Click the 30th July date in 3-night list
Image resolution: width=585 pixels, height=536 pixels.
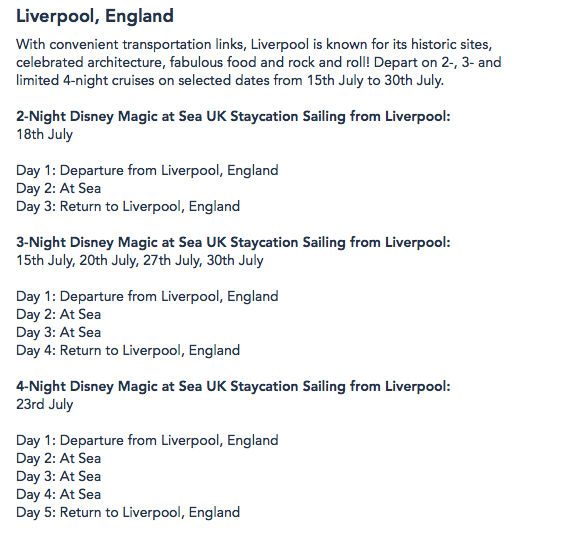[235, 260]
